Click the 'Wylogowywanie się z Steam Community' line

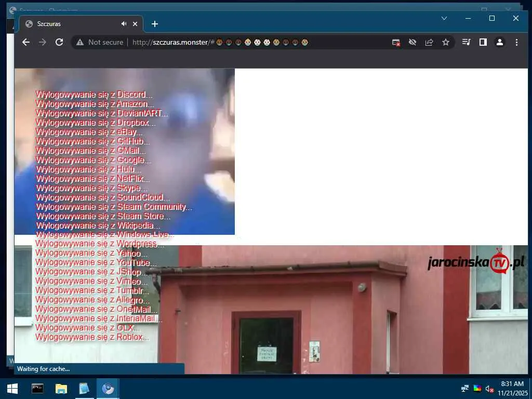(114, 207)
